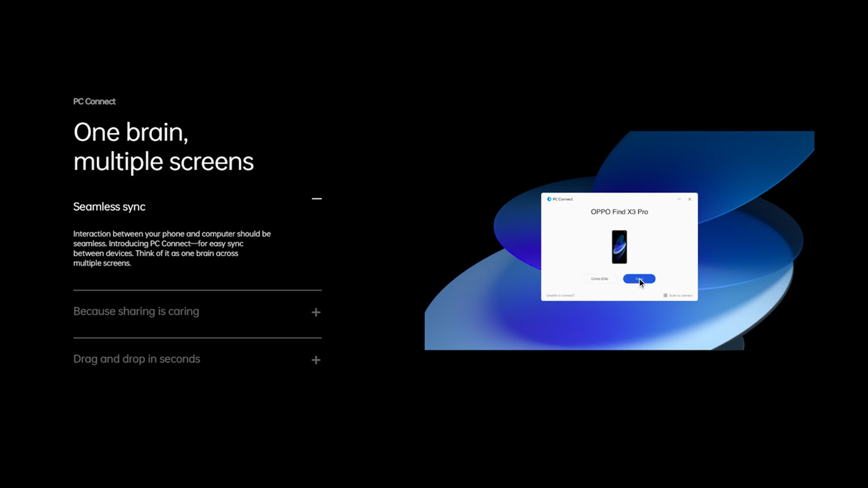Click the QR code icon beside Scan to connect

[x=665, y=295]
